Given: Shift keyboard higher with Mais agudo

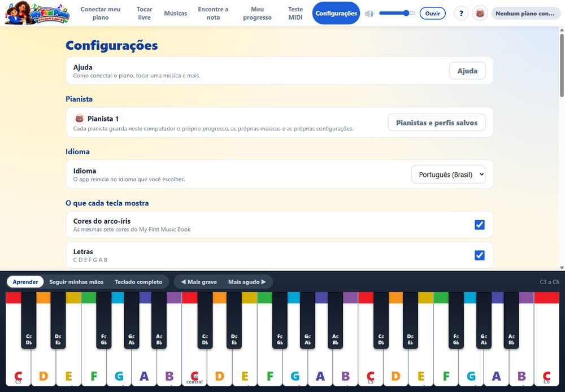Looking at the screenshot, I should coord(247,282).
